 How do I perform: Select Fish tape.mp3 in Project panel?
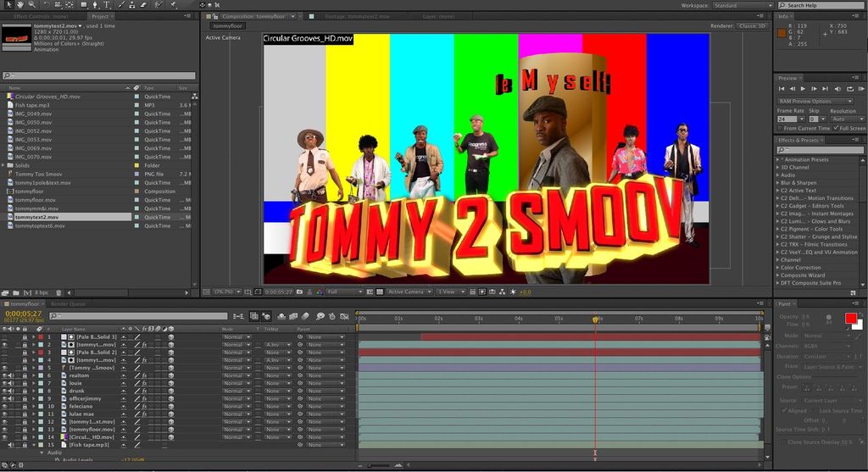[32, 105]
